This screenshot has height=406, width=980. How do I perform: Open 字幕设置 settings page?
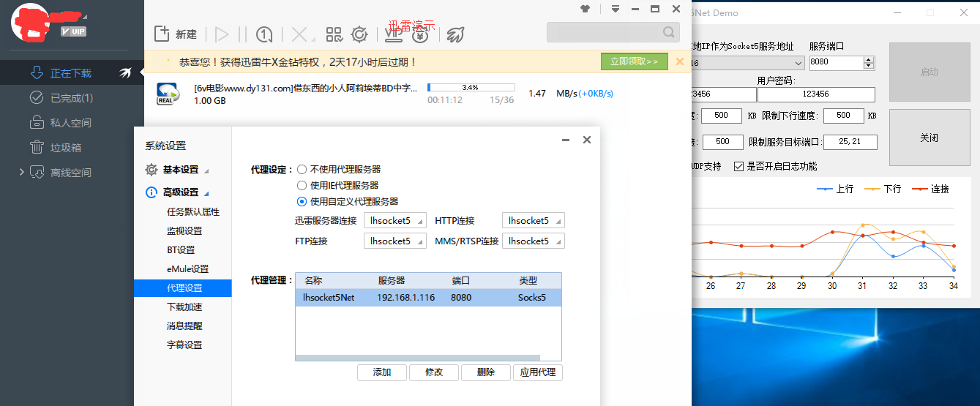(x=184, y=345)
